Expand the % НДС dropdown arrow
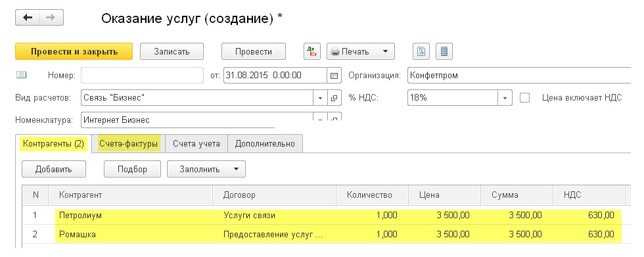This screenshot has height=257, width=644. click(505, 98)
